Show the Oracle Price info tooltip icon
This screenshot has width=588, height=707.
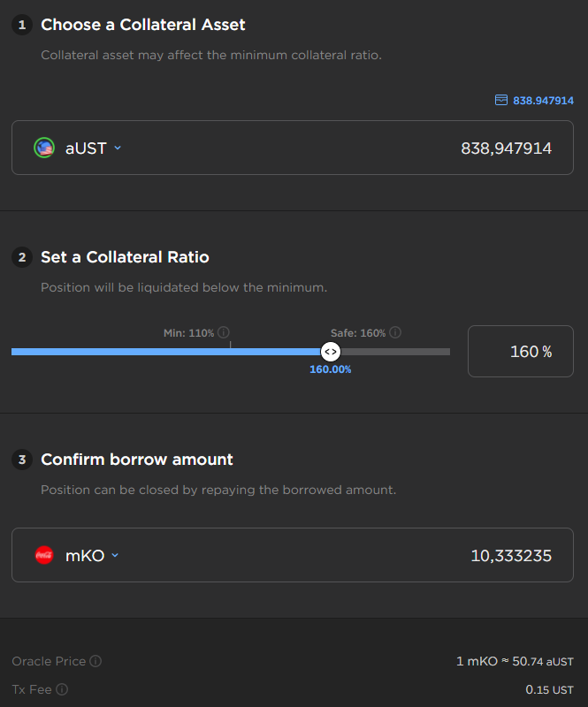pos(95,661)
